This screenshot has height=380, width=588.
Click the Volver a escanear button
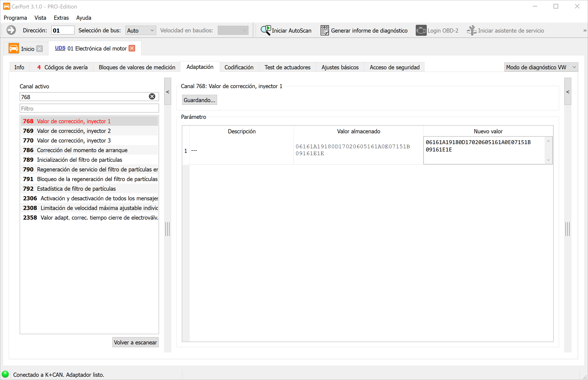(135, 342)
